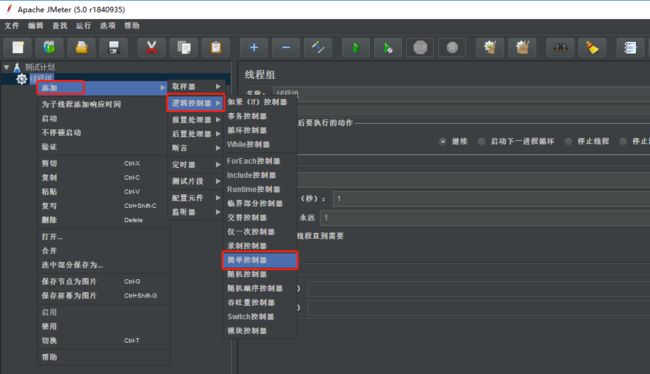Expand the 配置元件 submenu

(196, 198)
